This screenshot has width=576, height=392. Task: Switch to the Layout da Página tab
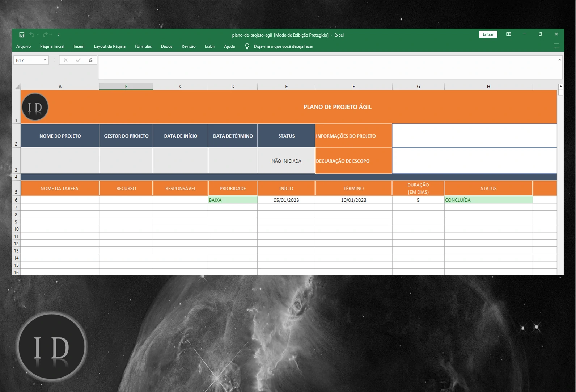(x=110, y=46)
